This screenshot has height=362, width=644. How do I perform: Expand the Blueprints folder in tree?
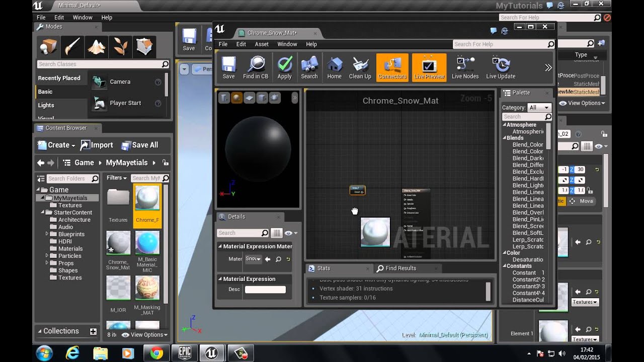(x=47, y=234)
